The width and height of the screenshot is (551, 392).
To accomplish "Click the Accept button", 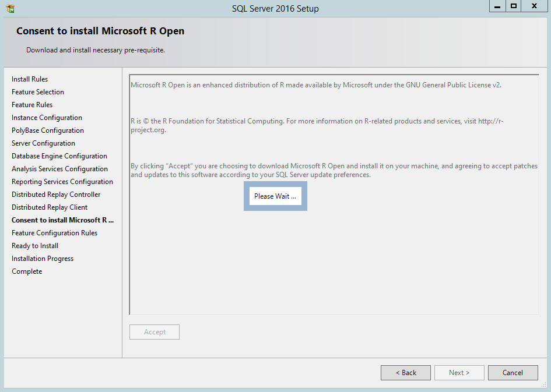I will [x=154, y=331].
